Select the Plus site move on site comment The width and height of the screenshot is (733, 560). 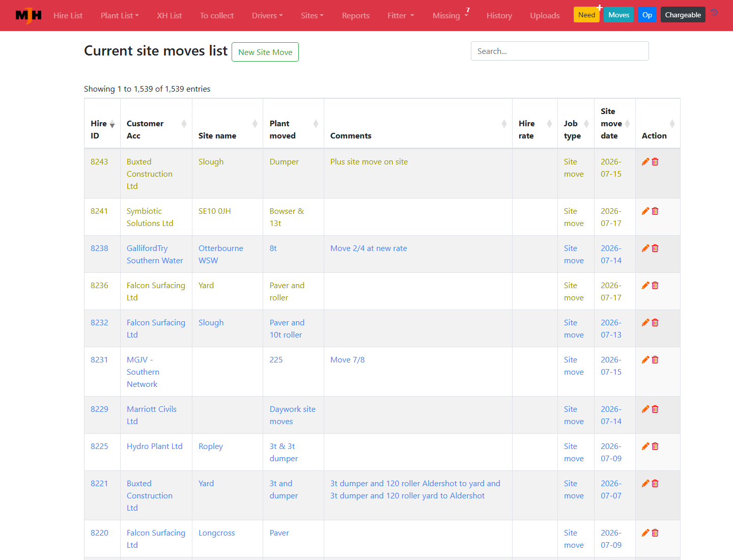click(x=369, y=161)
